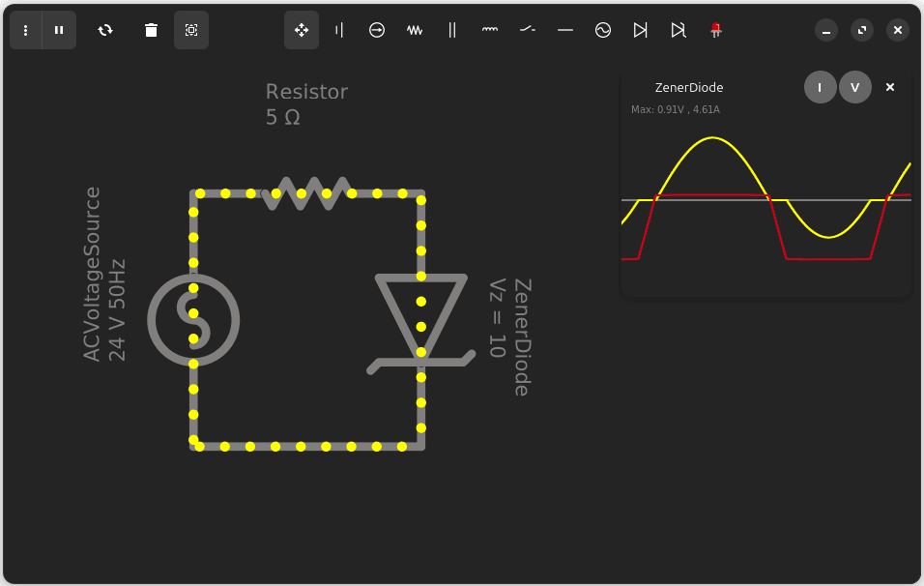The width and height of the screenshot is (924, 586).
Task: Select the wire drawing tool
Action: pyautogui.click(x=564, y=30)
